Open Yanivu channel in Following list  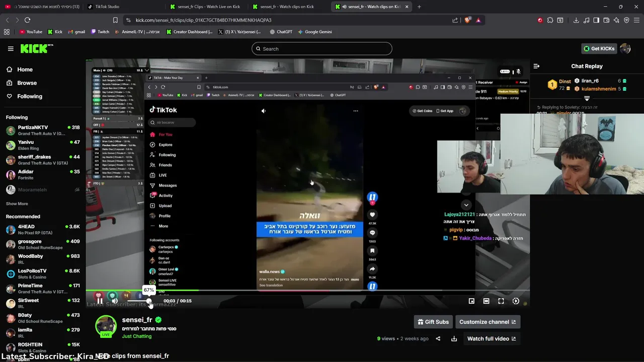pyautogui.click(x=43, y=145)
